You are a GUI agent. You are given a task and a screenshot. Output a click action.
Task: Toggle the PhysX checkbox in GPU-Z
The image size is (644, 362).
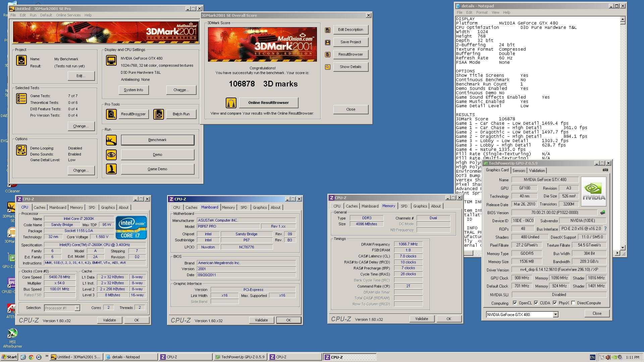(x=555, y=303)
